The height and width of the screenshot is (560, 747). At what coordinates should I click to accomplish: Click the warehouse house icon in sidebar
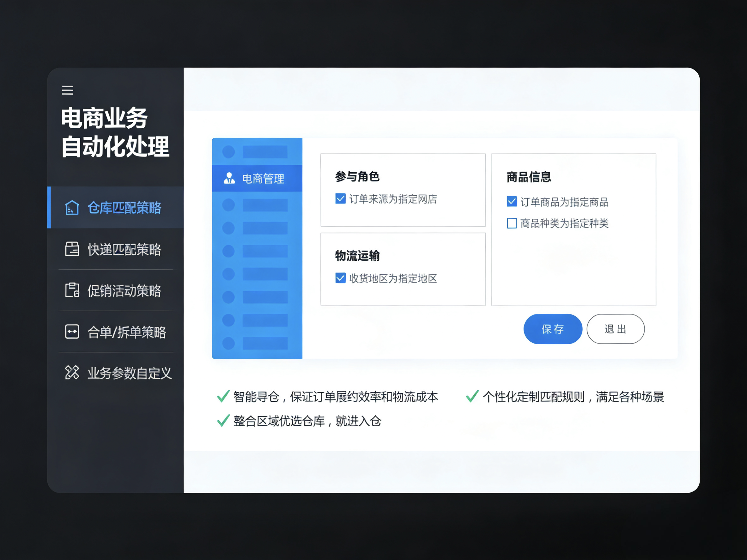tap(72, 207)
